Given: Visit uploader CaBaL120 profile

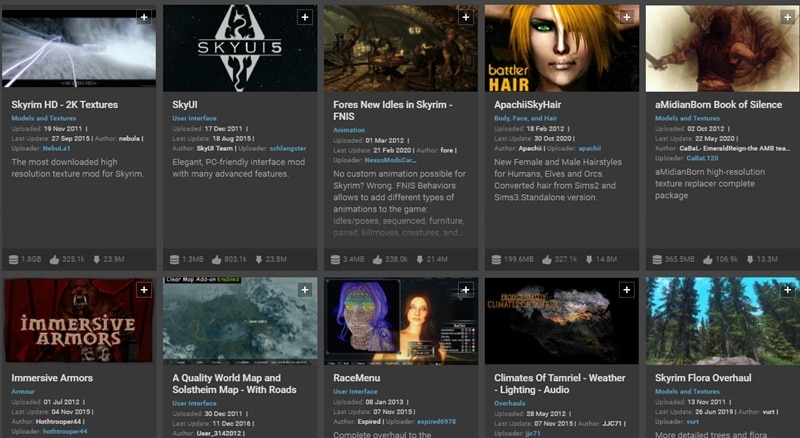Looking at the screenshot, I should pyautogui.click(x=702, y=158).
